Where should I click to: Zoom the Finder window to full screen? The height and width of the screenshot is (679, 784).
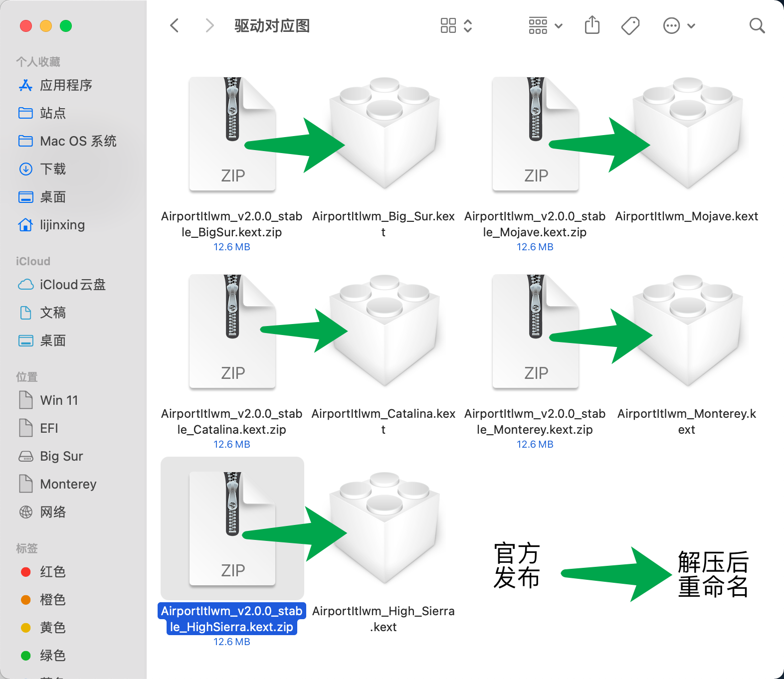click(x=66, y=26)
